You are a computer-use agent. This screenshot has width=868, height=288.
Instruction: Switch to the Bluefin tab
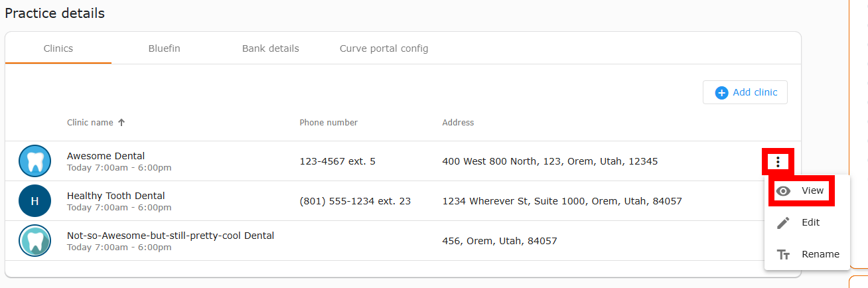coord(165,48)
